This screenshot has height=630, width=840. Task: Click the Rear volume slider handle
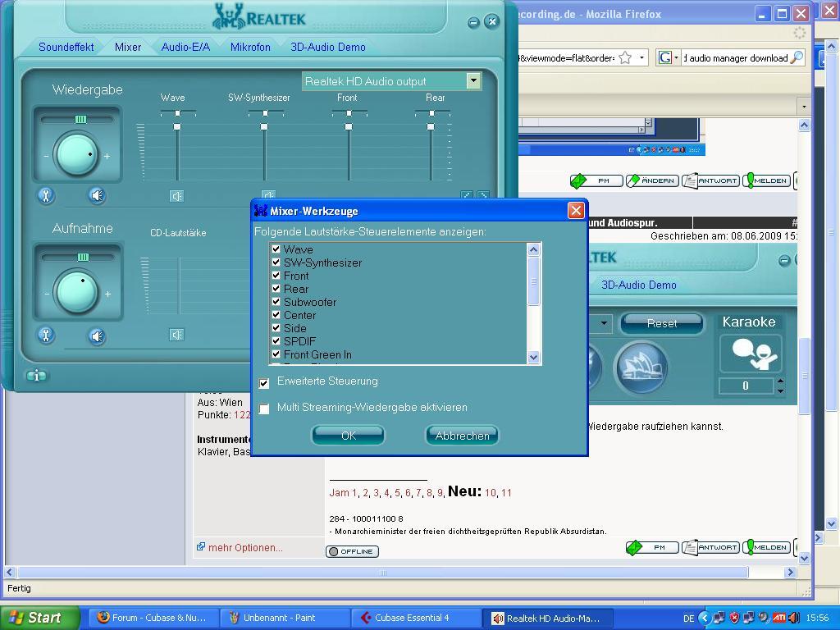431,127
